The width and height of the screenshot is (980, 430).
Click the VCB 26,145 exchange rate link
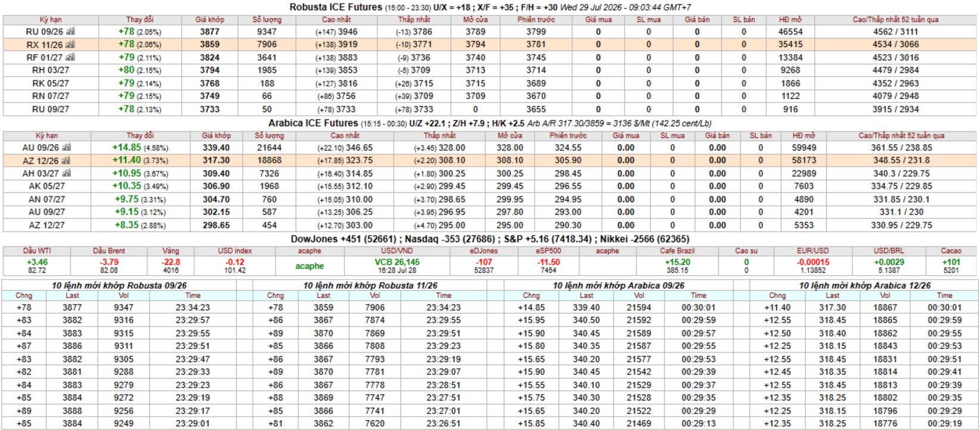pos(397,262)
